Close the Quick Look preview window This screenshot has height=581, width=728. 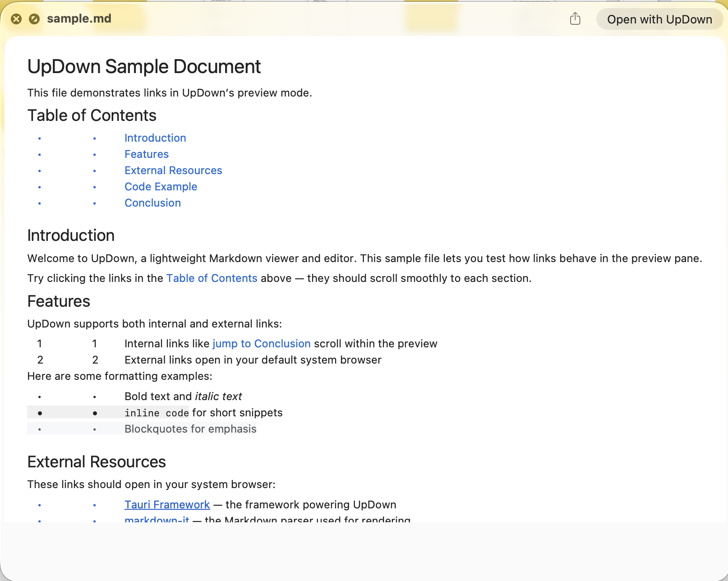(16, 19)
